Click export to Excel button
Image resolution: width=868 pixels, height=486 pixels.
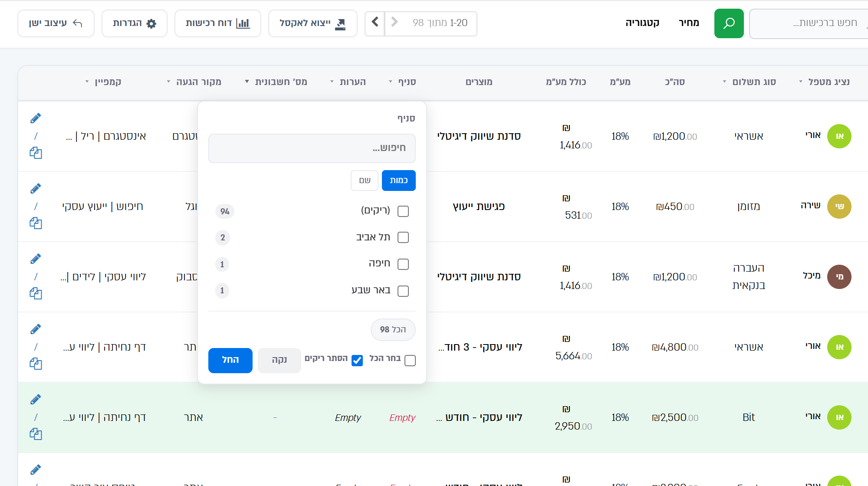(x=312, y=23)
